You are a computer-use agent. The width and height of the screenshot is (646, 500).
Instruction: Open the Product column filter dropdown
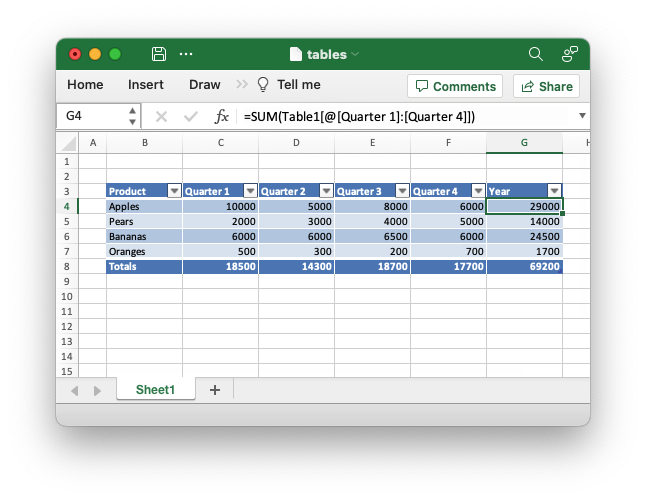tap(174, 191)
